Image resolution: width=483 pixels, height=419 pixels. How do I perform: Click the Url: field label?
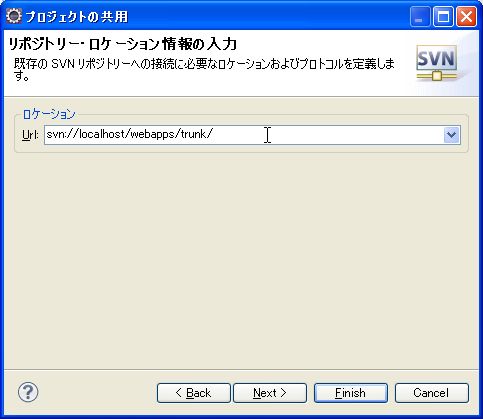coord(30,135)
